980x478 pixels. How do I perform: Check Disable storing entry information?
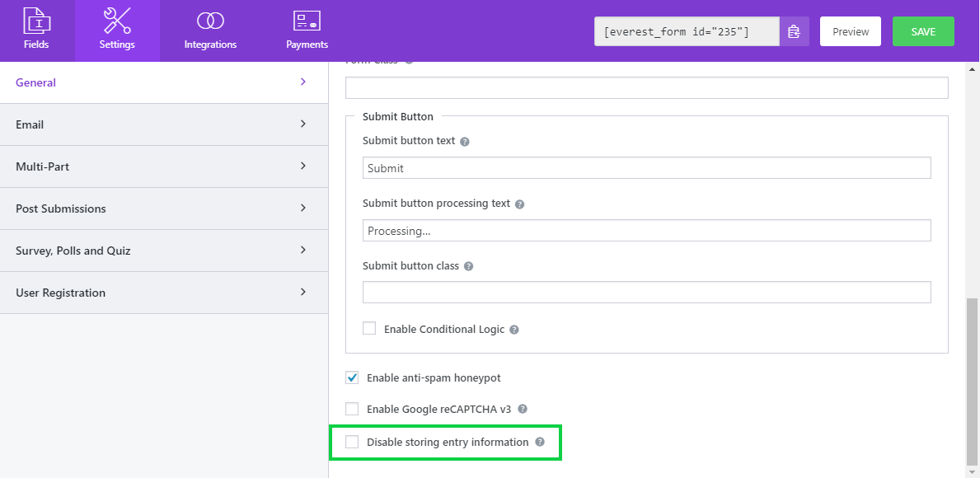[352, 442]
